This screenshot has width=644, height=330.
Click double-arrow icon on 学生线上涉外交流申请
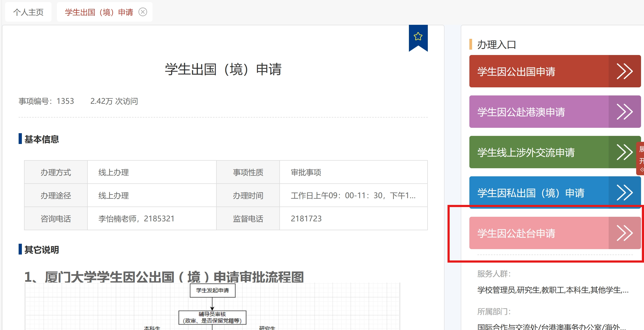(x=624, y=152)
